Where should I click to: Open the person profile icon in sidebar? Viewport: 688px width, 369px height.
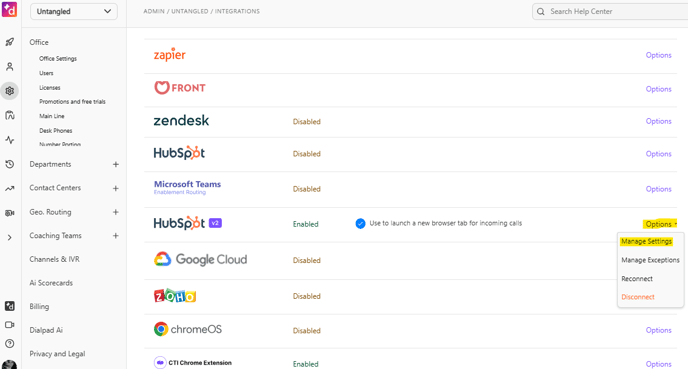(10, 67)
